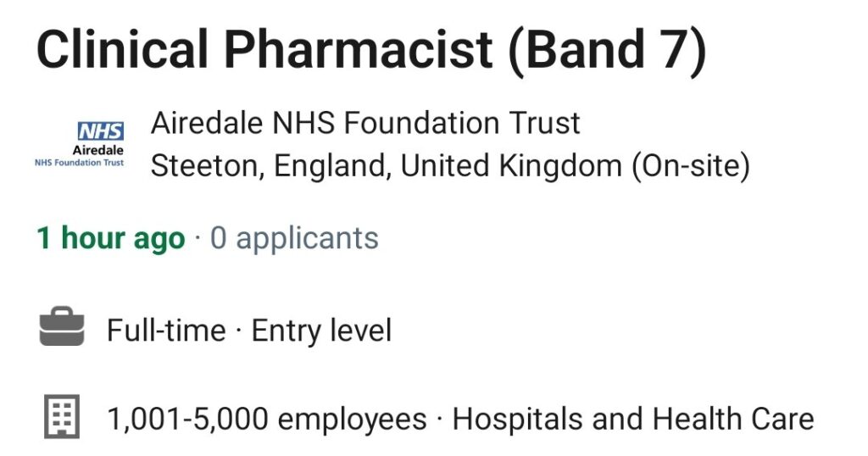Click 'NHS Foundation Trust' small logo text
The image size is (868, 456).
[79, 163]
